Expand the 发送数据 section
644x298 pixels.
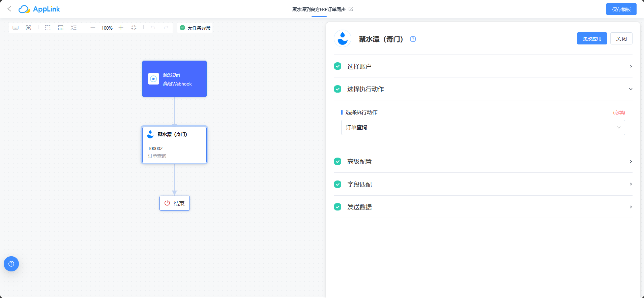point(483,207)
